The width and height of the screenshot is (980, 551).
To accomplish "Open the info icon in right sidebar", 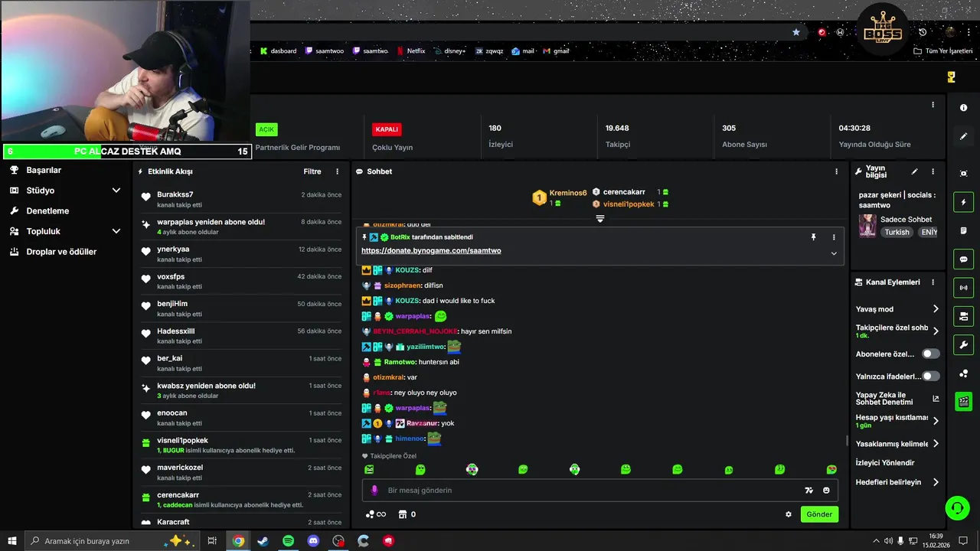I will (963, 108).
